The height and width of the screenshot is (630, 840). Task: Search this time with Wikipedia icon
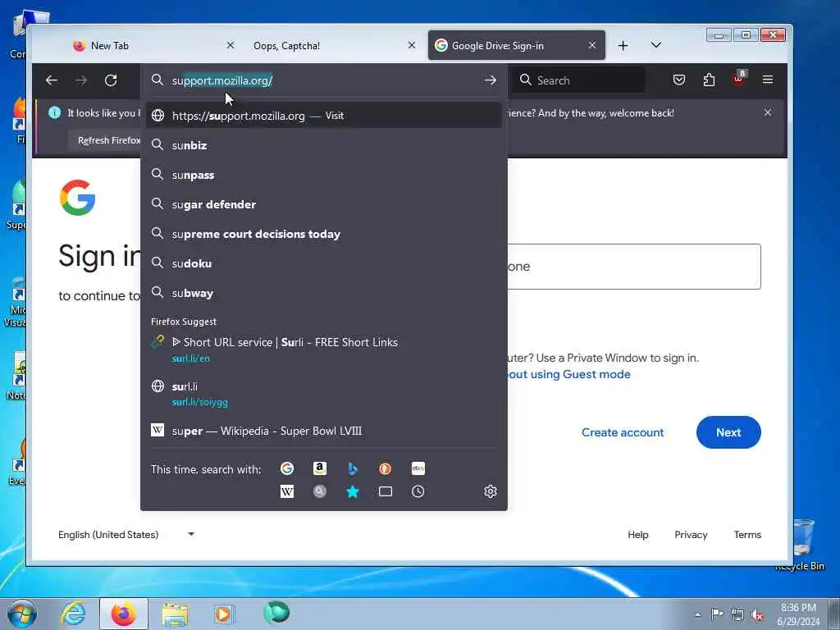(x=287, y=491)
